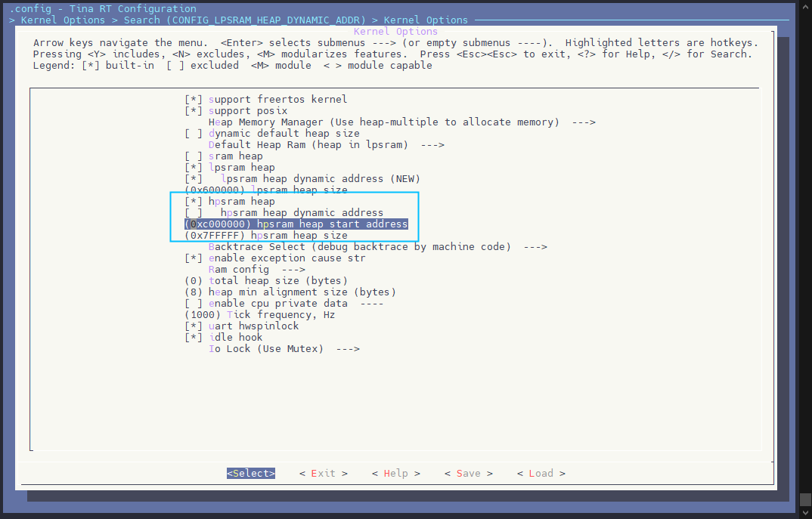Toggle the uart hwspinlock option
The image size is (812, 519).
(x=194, y=326)
